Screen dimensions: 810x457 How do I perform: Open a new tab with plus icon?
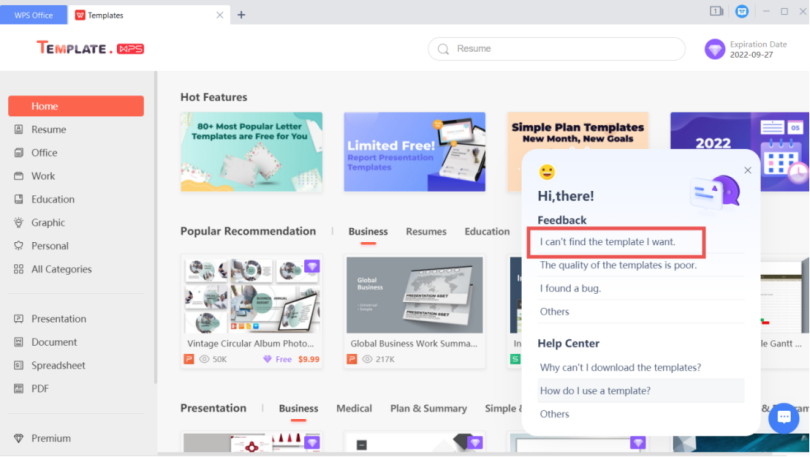(x=241, y=15)
